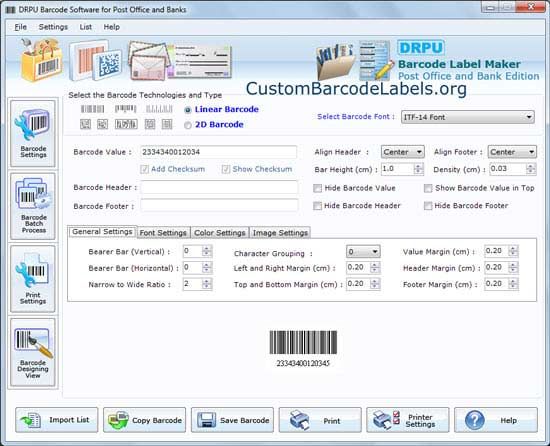Image resolution: width=550 pixels, height=446 pixels.
Task: Toggle Show Checksum checkbox
Action: pos(226,169)
